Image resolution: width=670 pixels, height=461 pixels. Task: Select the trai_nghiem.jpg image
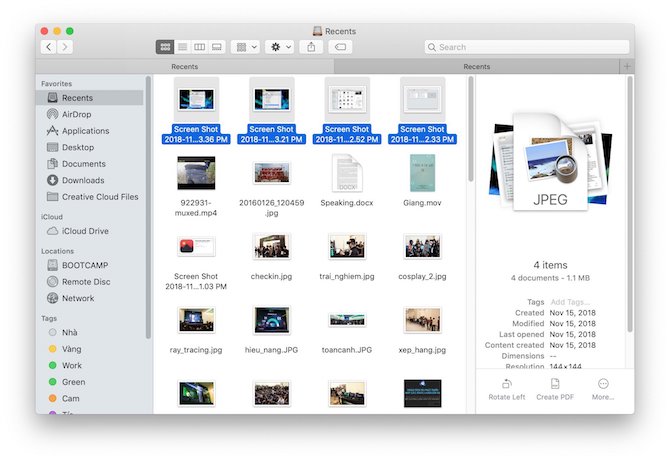pos(347,256)
